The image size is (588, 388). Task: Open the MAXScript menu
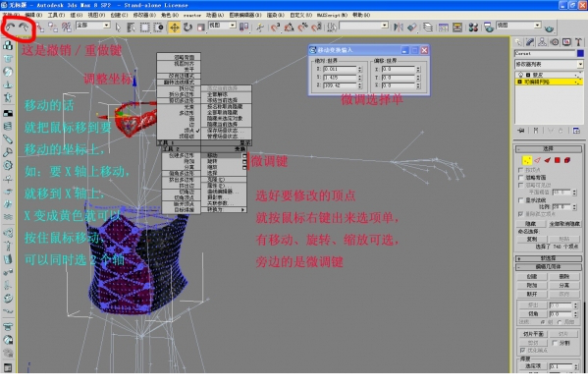(332, 15)
